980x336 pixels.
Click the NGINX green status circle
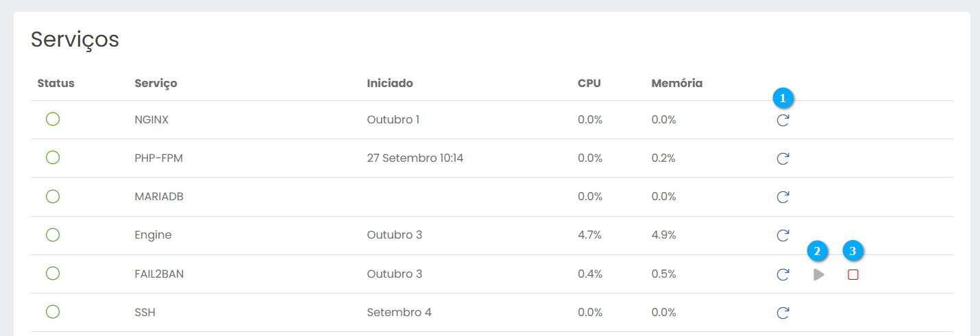53,119
